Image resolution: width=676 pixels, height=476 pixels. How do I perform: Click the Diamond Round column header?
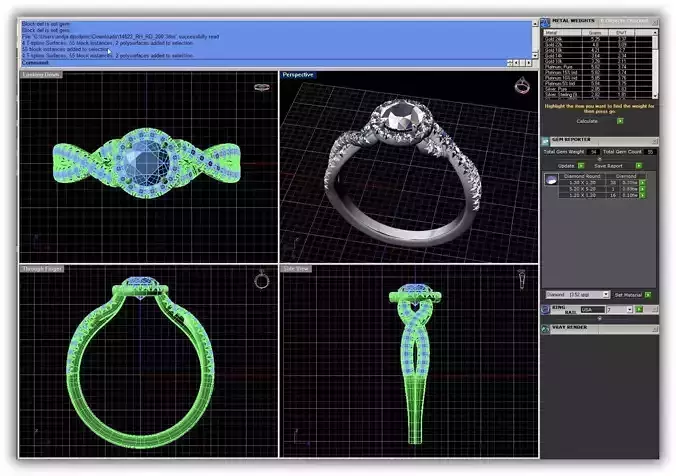pos(582,176)
